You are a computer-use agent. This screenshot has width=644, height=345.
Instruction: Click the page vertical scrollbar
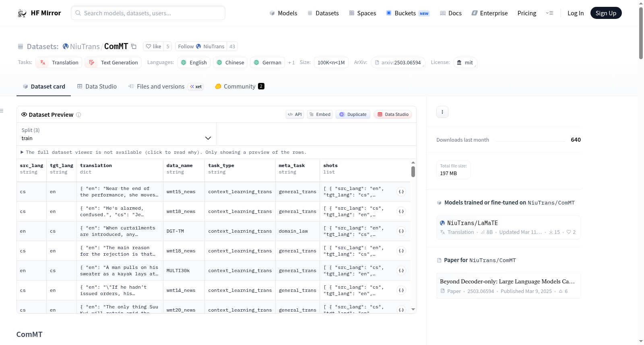click(x=641, y=33)
